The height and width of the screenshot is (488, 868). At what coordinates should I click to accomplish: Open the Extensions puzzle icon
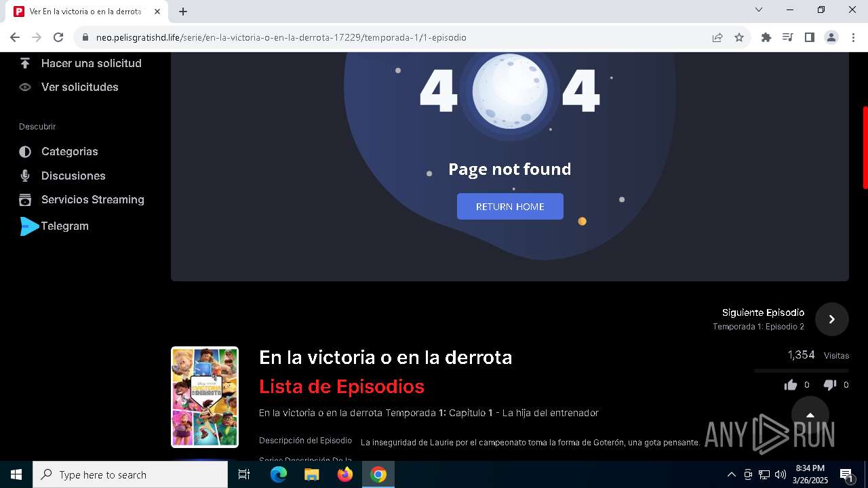[x=766, y=37]
